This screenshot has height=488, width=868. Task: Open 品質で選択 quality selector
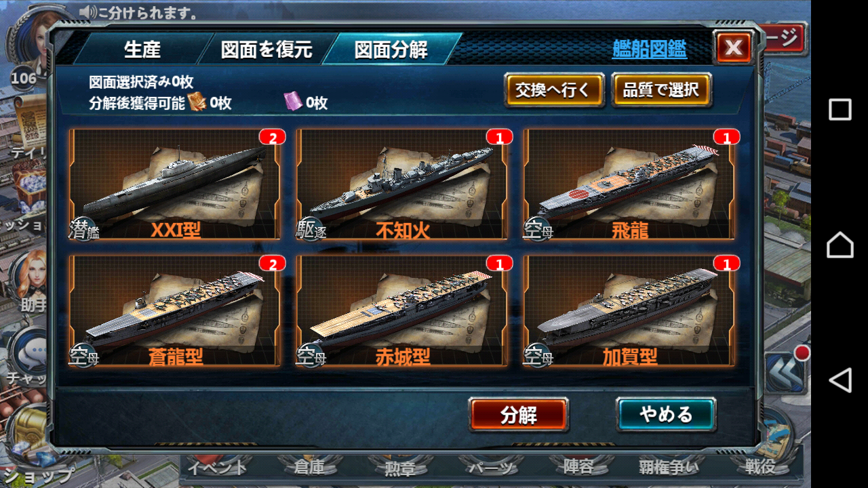click(661, 90)
